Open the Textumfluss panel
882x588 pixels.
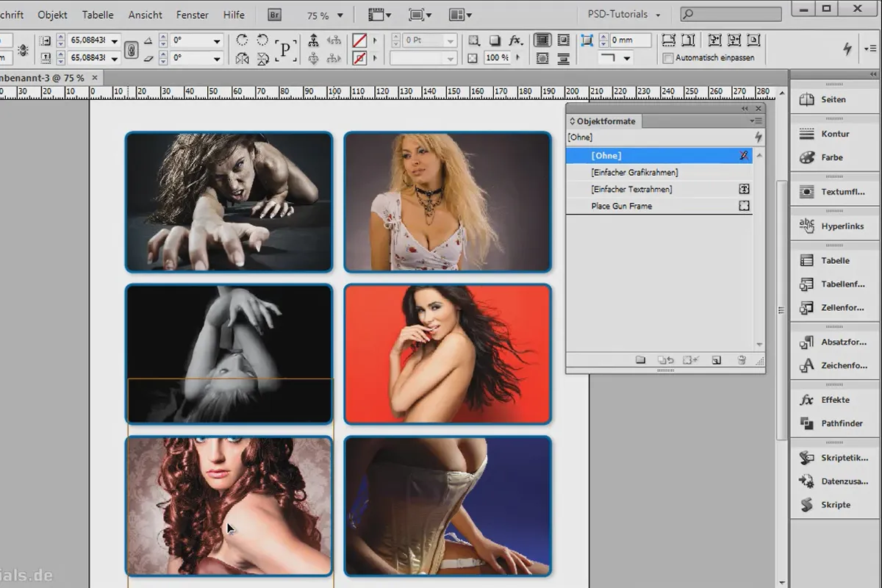834,192
